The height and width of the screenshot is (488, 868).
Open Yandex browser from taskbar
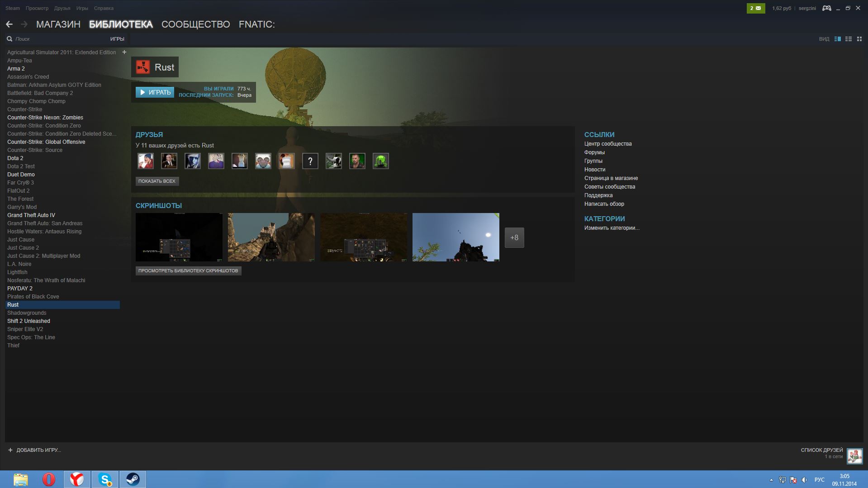point(77,479)
